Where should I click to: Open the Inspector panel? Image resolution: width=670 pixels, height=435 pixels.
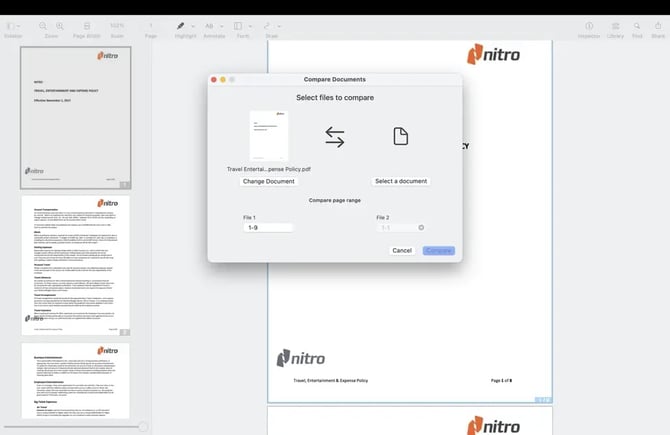589,26
